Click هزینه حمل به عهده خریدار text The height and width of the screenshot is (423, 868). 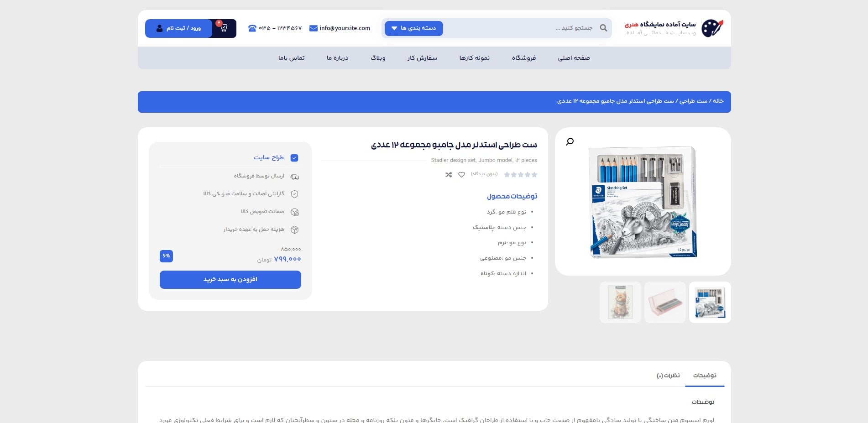pyautogui.click(x=254, y=230)
